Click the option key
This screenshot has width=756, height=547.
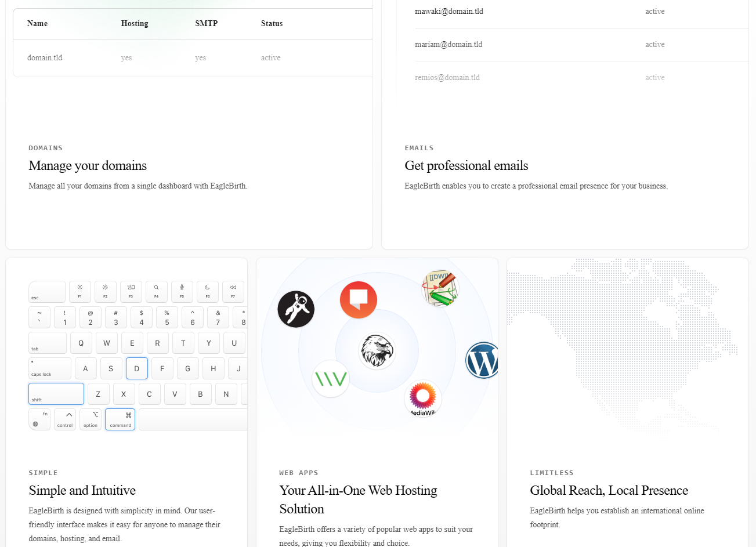[x=91, y=419]
